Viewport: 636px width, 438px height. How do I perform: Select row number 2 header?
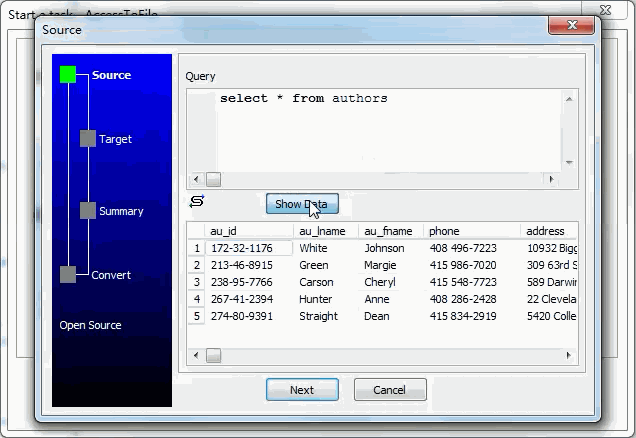coord(197,265)
